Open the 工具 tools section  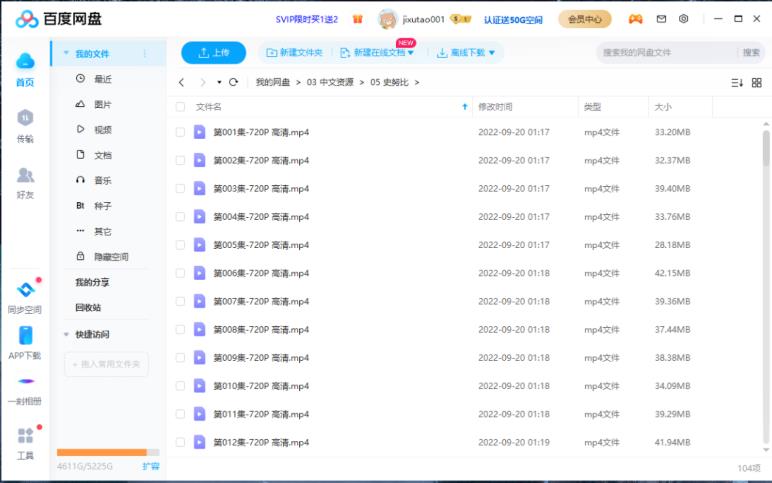click(25, 444)
